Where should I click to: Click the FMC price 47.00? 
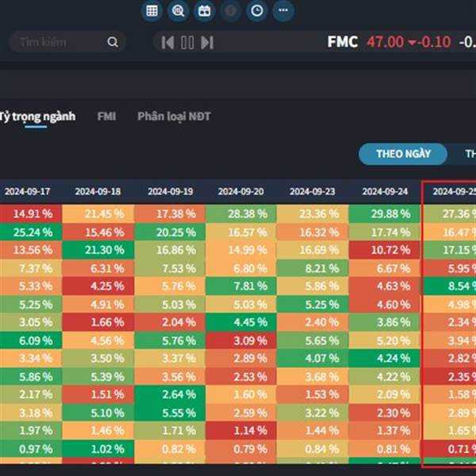tap(386, 42)
